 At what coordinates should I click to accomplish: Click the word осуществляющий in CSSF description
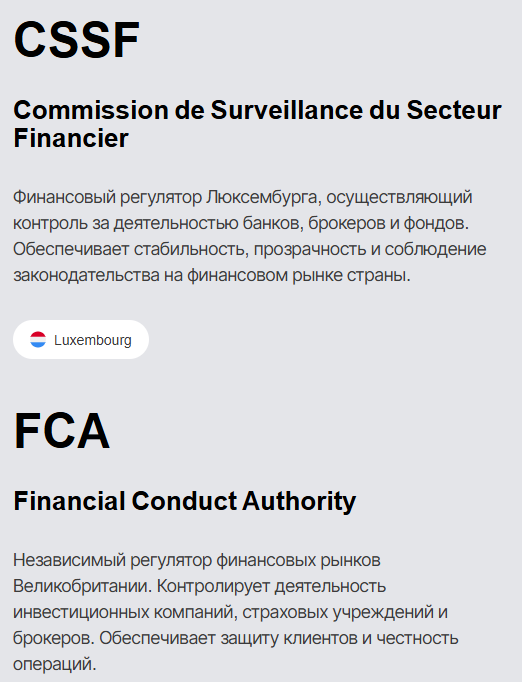click(x=399, y=197)
